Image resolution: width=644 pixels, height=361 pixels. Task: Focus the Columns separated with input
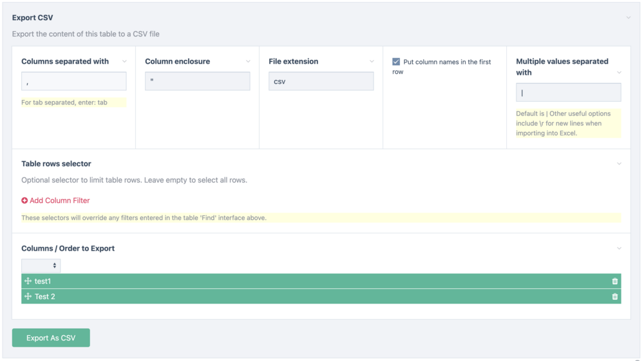click(x=73, y=81)
